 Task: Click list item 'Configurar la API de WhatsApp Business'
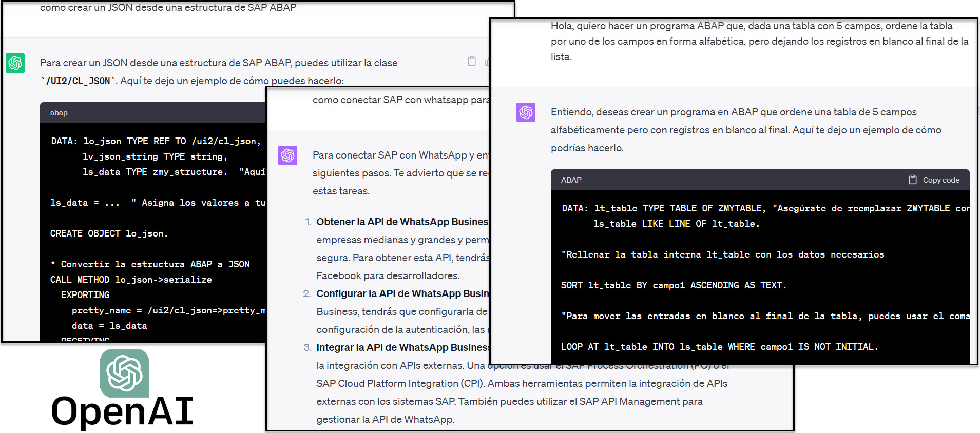coord(402,293)
